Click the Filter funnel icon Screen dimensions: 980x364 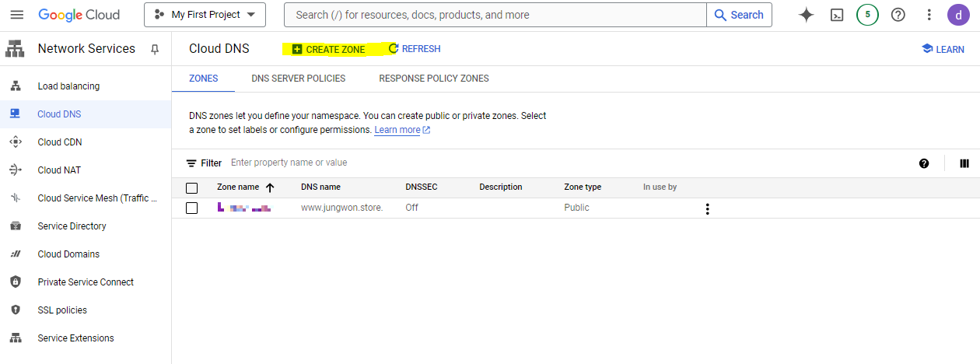point(191,163)
